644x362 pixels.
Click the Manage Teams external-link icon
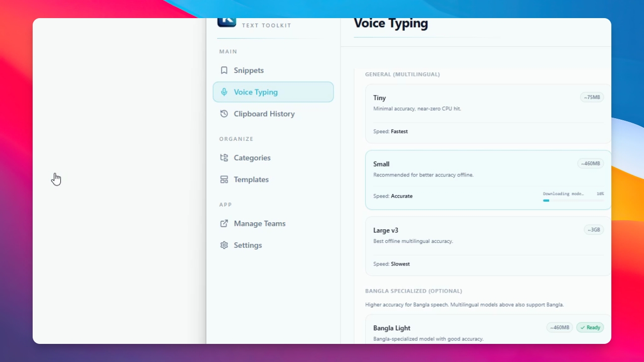[224, 223]
